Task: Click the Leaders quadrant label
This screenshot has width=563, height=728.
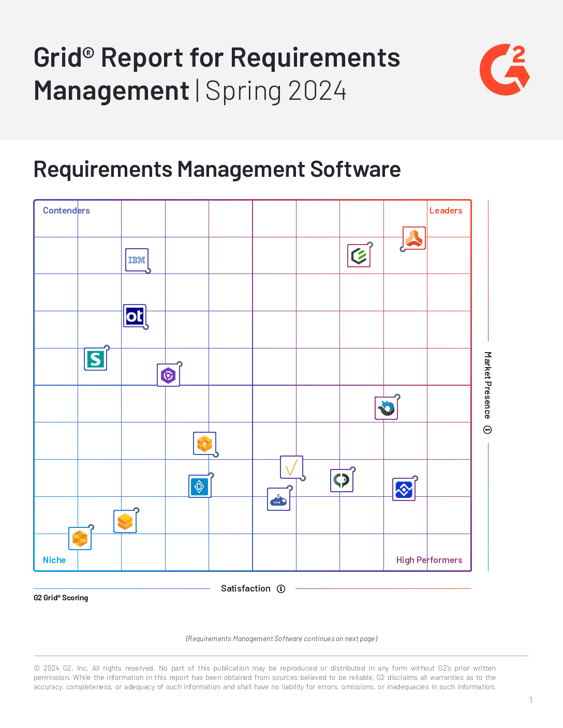Action: [x=446, y=210]
